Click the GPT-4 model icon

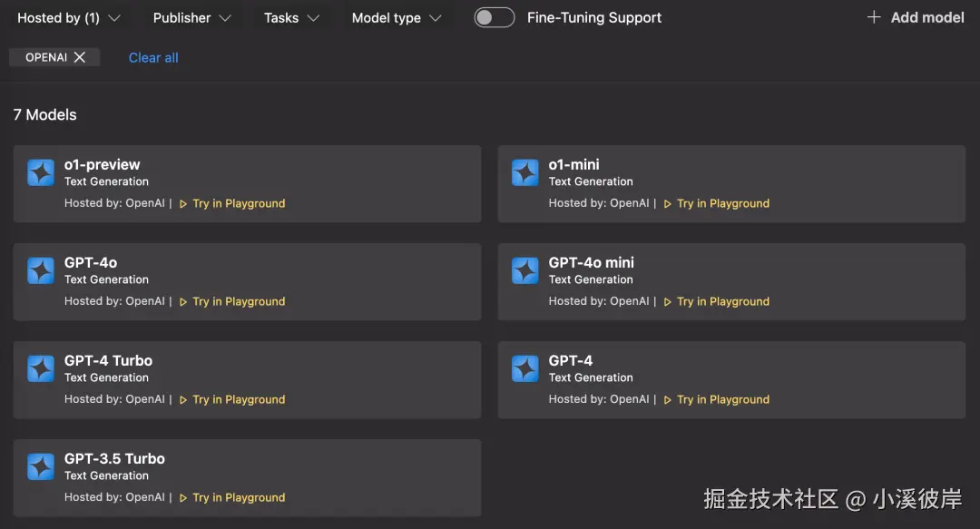(x=525, y=368)
